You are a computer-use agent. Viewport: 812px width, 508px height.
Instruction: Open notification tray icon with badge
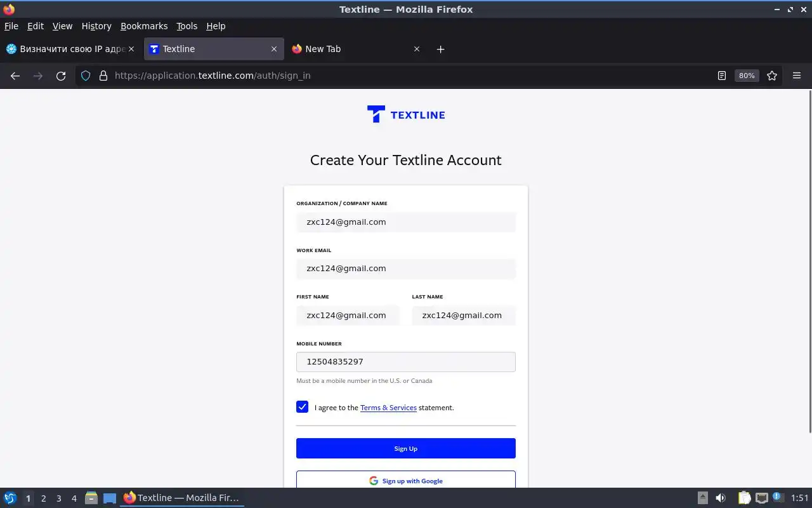(778, 498)
